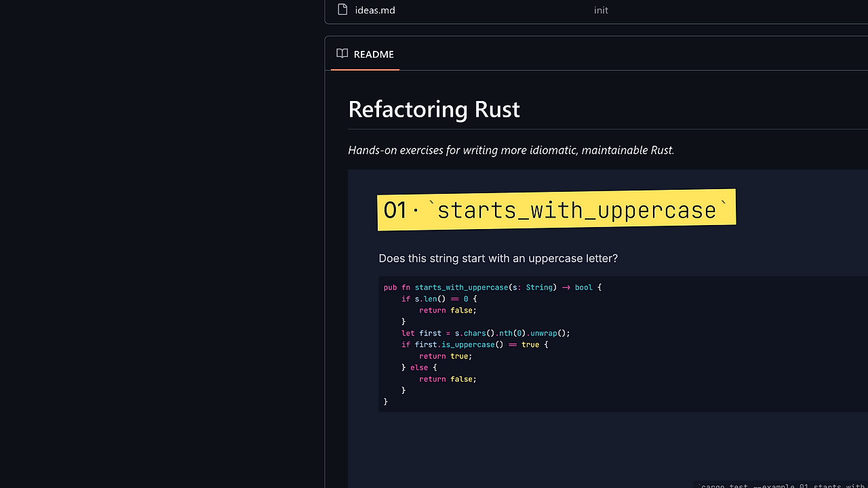868x488 pixels.
Task: Click the 'pub fn starts_with_uppercase' code line
Action: 492,287
